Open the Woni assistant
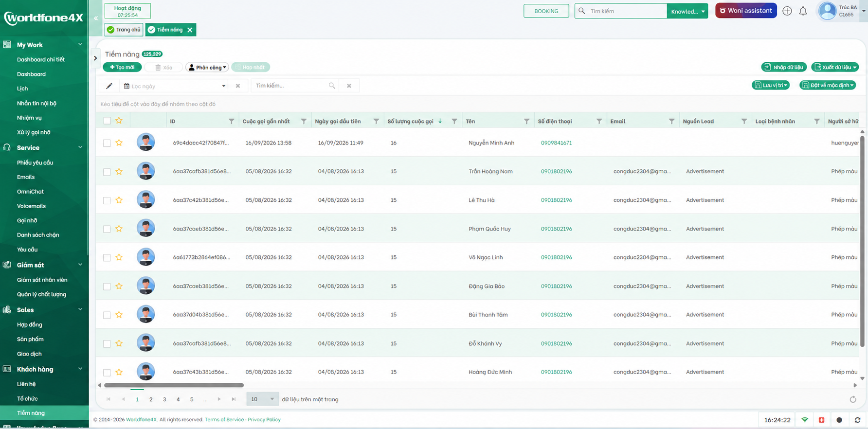 pos(746,11)
